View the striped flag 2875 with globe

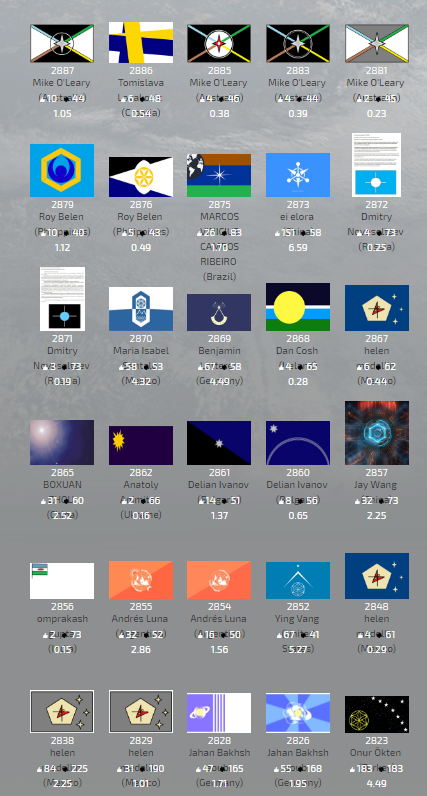pyautogui.click(x=219, y=175)
